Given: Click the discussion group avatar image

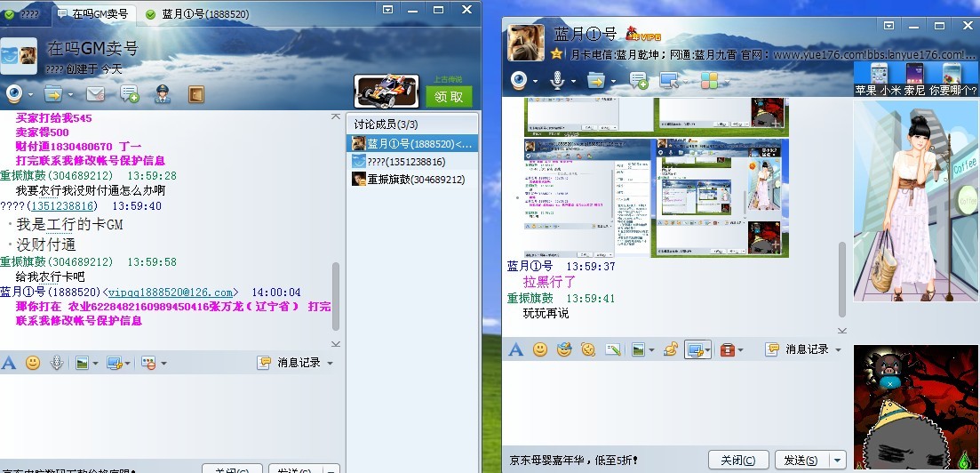Looking at the screenshot, I should point(19,55).
